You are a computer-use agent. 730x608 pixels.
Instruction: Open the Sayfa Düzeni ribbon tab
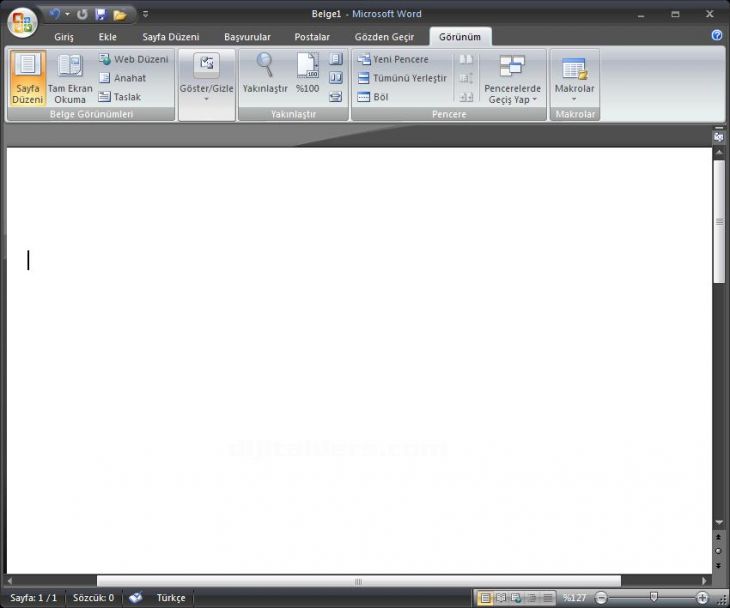(170, 37)
